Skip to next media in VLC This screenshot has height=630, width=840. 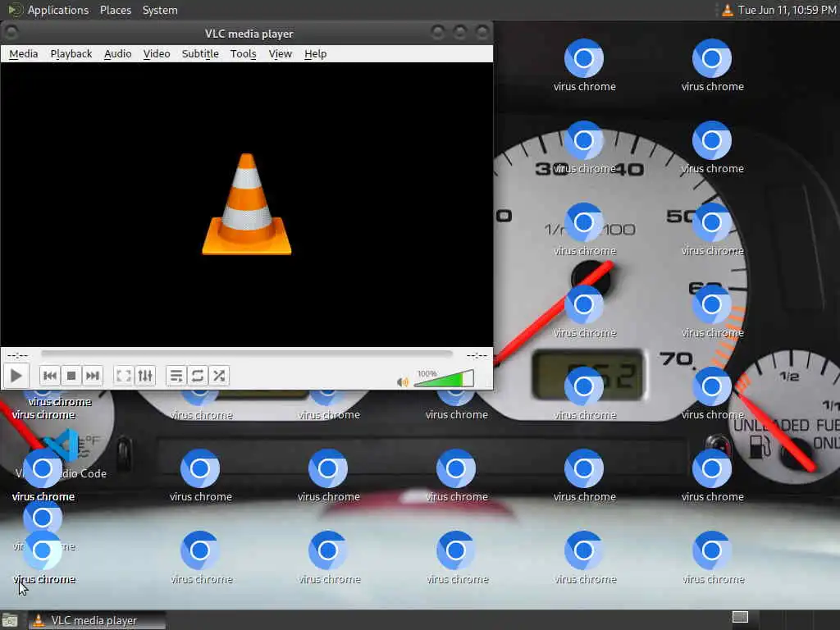(x=93, y=376)
